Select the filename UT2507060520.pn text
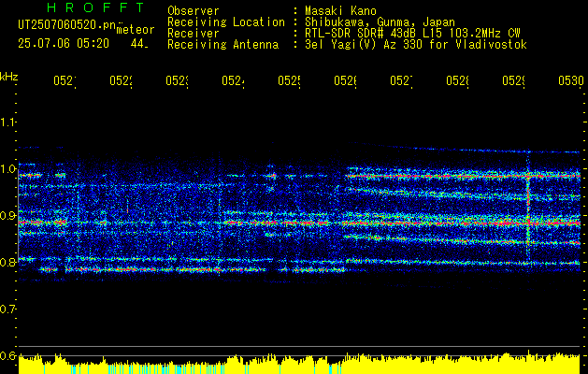 tap(67, 24)
